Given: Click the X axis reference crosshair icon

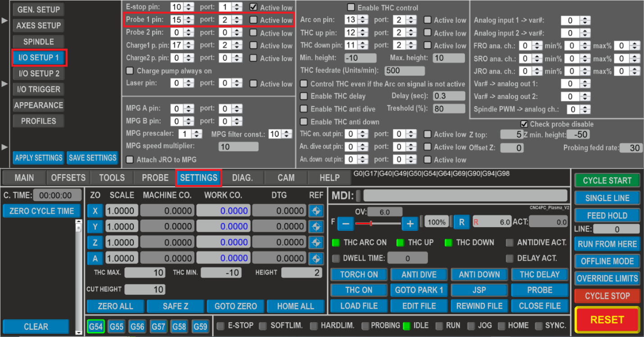Looking at the screenshot, I should coord(316,210).
